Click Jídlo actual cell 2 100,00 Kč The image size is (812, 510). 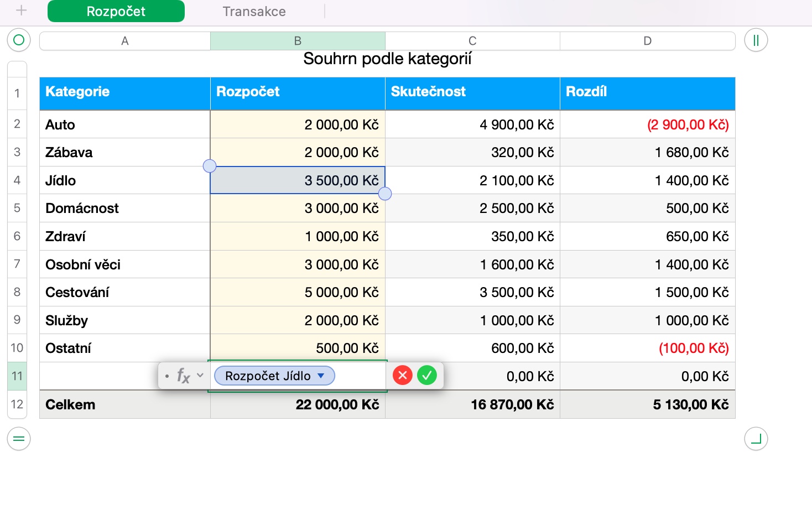[472, 180]
